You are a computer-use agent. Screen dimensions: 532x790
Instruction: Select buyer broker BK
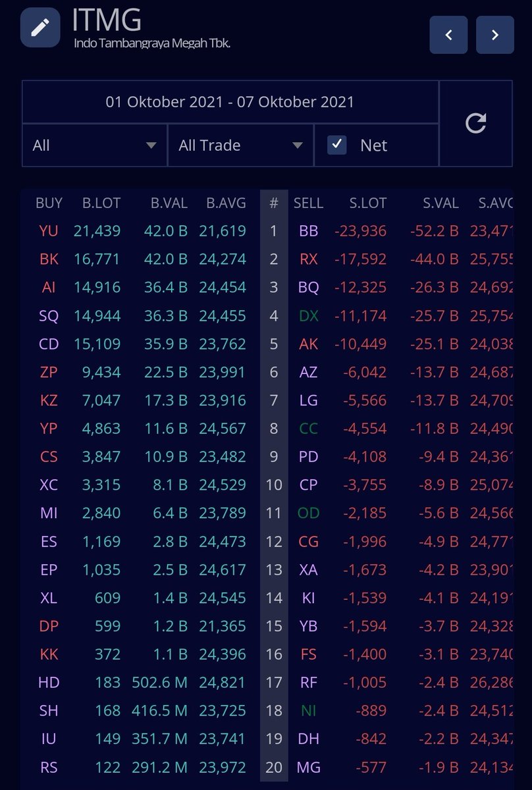pyautogui.click(x=49, y=259)
